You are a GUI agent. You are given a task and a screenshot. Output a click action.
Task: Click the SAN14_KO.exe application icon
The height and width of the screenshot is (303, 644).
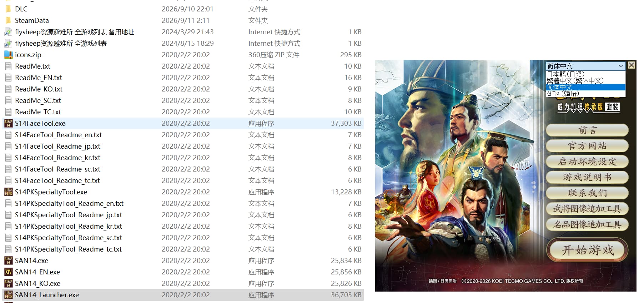pyautogui.click(x=8, y=283)
